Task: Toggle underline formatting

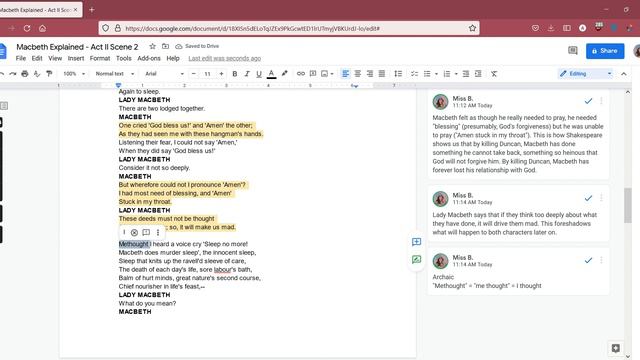Action: point(259,74)
